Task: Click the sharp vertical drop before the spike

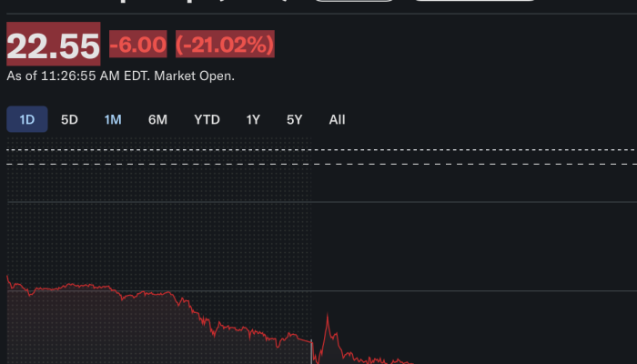Action: (312, 350)
